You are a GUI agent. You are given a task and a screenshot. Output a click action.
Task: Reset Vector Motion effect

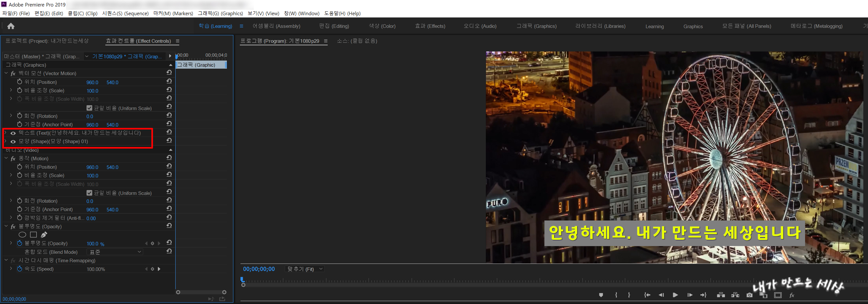(x=169, y=73)
